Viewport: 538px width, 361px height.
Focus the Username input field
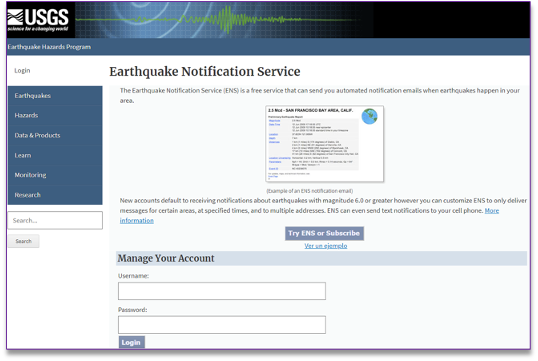[222, 291]
